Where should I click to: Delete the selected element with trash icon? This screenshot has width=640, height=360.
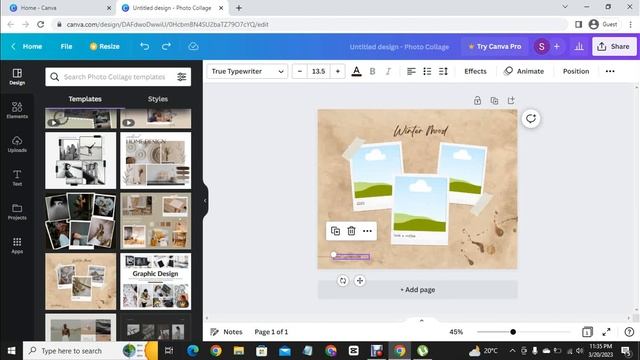click(x=351, y=231)
